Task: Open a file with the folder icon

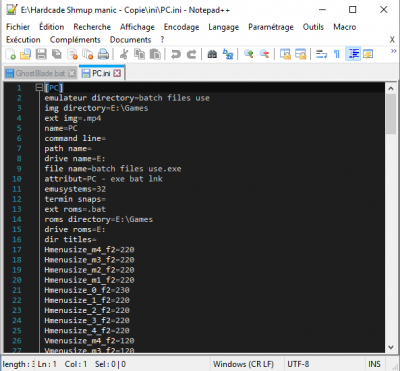Action: click(x=26, y=54)
